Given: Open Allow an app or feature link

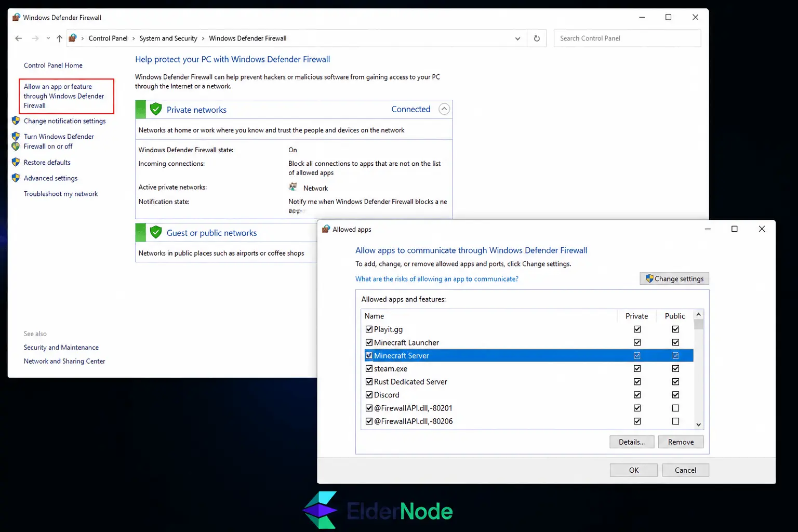Looking at the screenshot, I should click(x=64, y=96).
